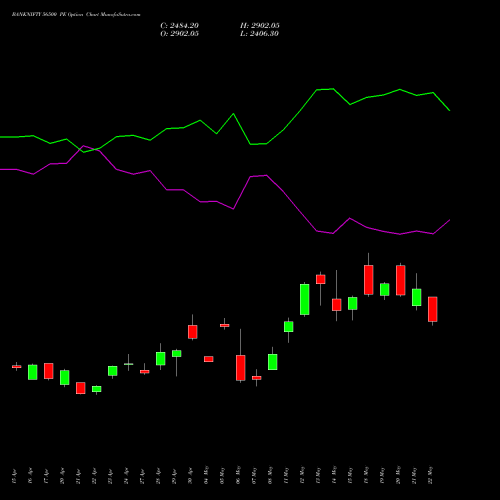Click the 21 May date label
Screen dimensions: 500x500
(414, 475)
